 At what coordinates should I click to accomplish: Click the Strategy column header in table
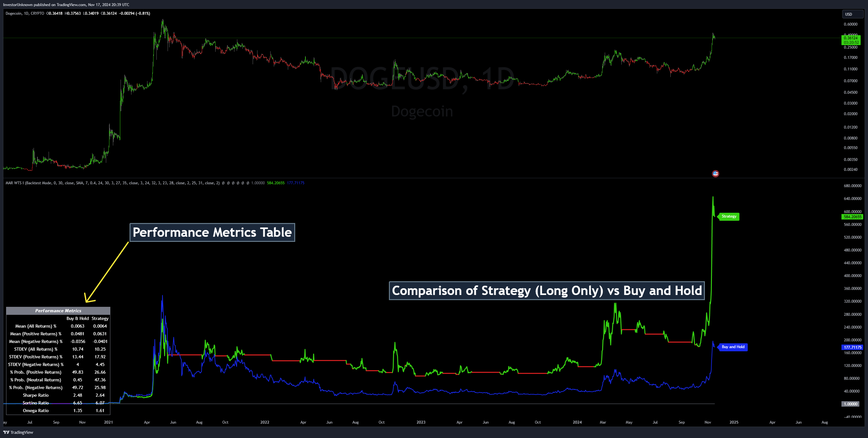[100, 318]
